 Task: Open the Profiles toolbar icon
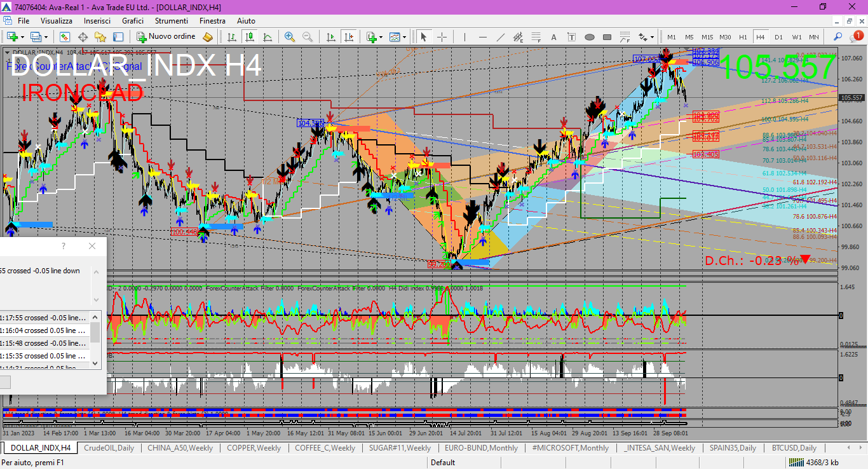(36, 37)
